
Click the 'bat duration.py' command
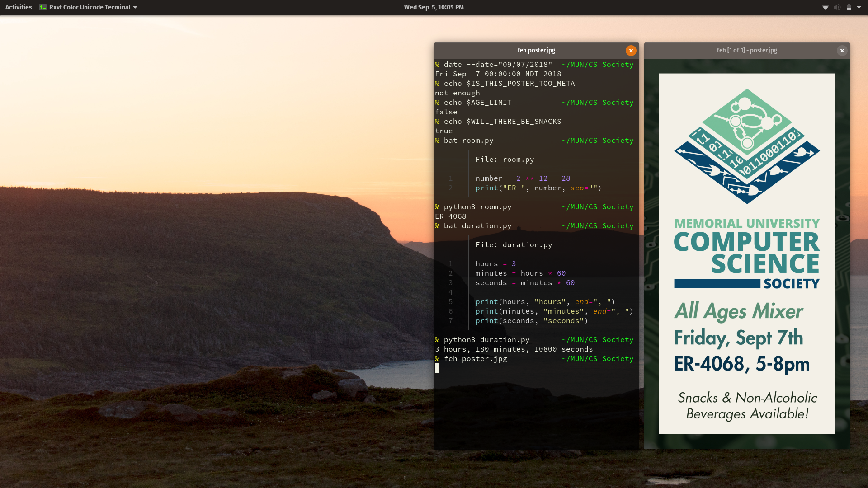pos(478,226)
